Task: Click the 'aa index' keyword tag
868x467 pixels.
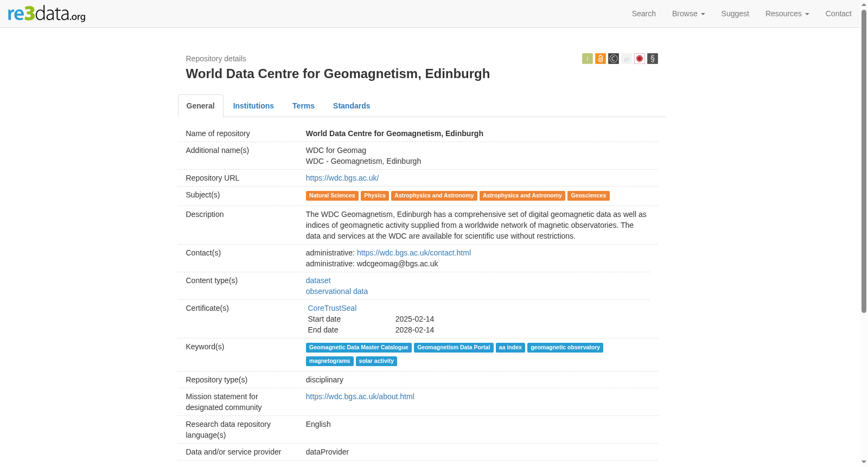Action: click(510, 348)
